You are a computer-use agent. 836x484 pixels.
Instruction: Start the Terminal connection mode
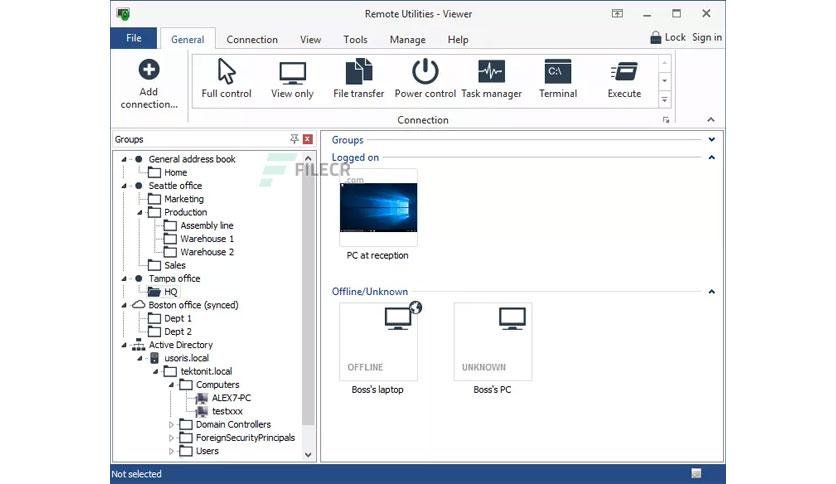[x=558, y=79]
